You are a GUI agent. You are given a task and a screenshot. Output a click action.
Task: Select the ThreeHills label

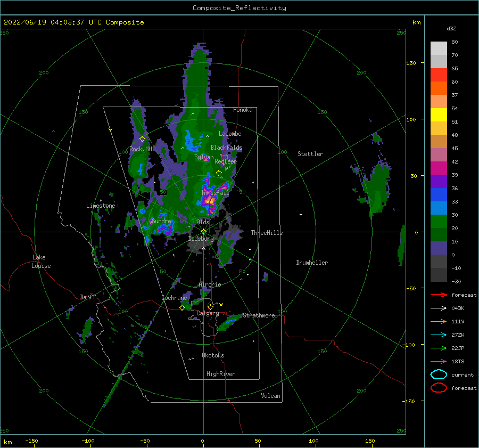click(267, 233)
